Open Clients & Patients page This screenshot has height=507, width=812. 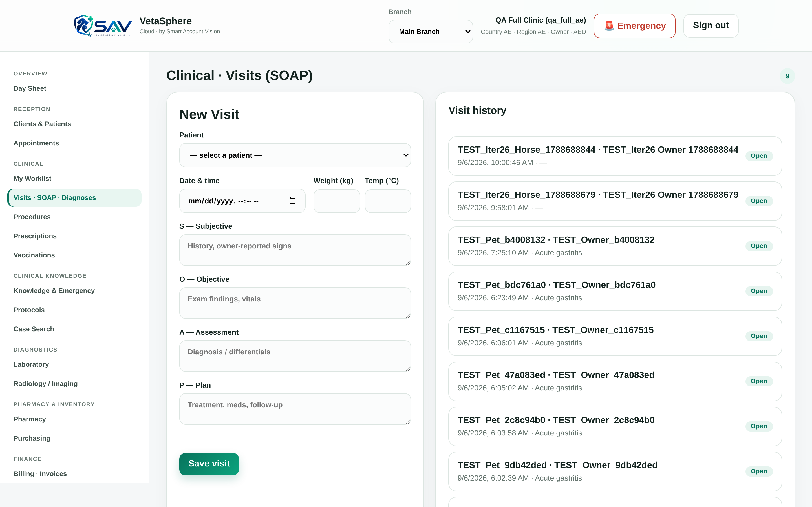pyautogui.click(x=42, y=124)
